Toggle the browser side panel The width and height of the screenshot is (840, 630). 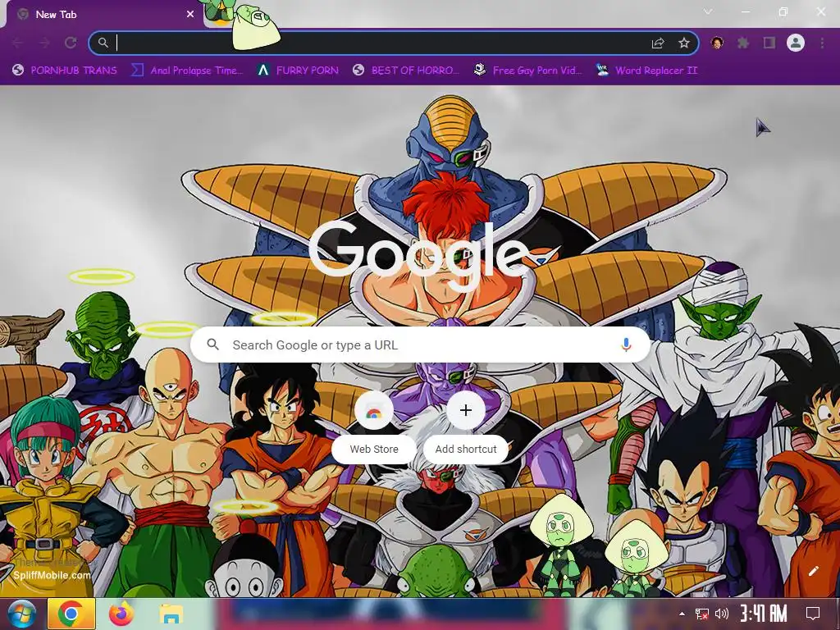769,43
